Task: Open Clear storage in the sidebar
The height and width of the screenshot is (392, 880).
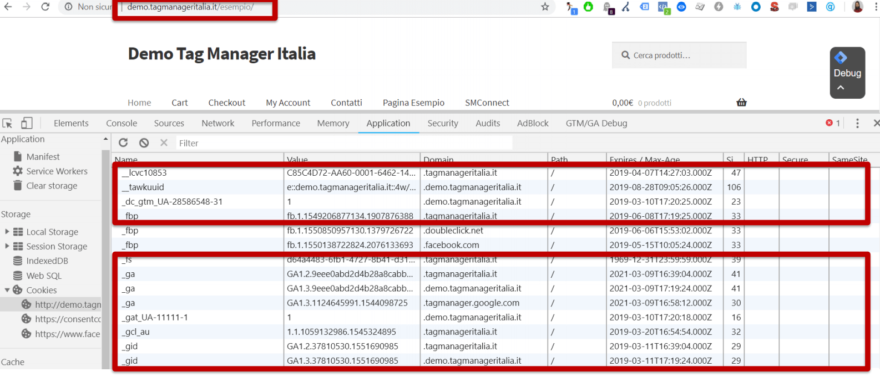Action: click(x=52, y=186)
